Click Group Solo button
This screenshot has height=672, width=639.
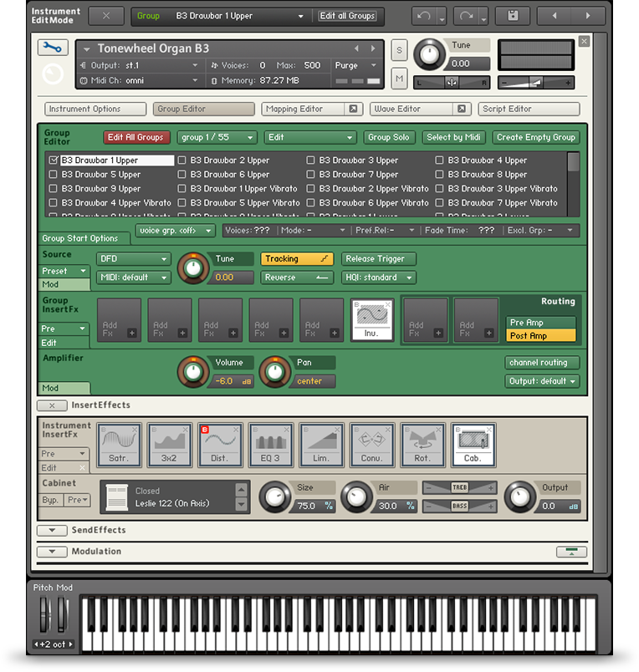tap(389, 138)
